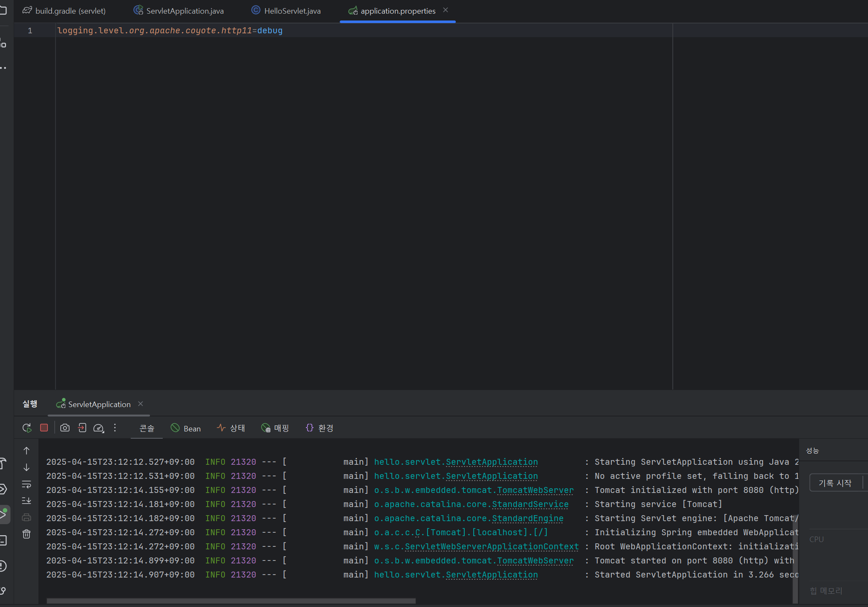Open the Project folder tool window

click(3, 10)
